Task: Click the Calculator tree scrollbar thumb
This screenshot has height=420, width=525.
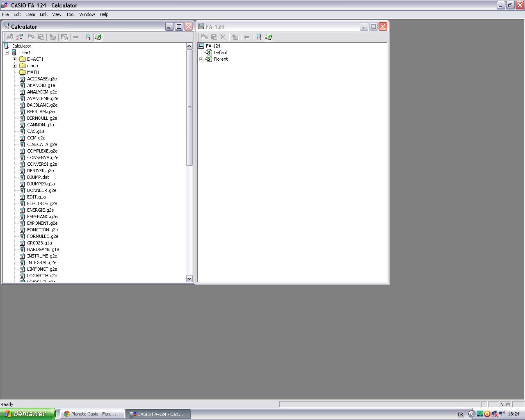Action: click(189, 107)
